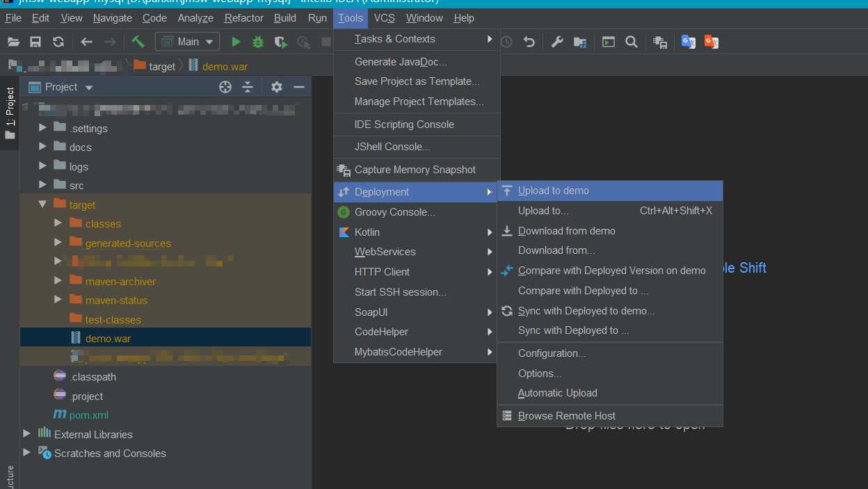The image size is (868, 489).
Task: Choose Upload to demo
Action: coord(610,191)
